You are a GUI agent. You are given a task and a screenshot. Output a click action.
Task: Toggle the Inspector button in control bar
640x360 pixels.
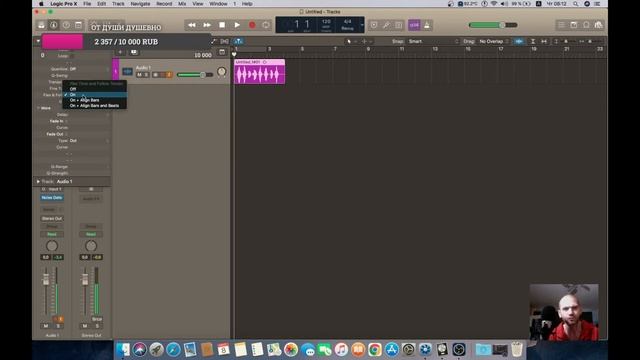(x=53, y=25)
